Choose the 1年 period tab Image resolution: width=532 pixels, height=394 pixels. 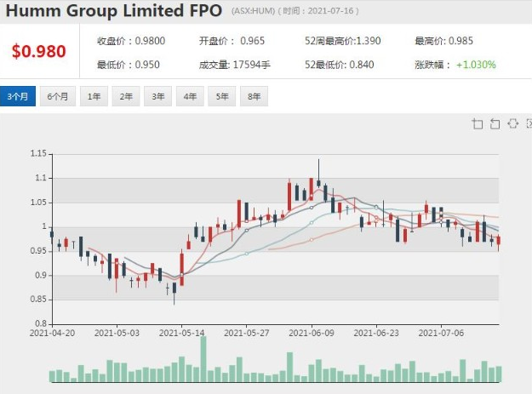(x=94, y=97)
